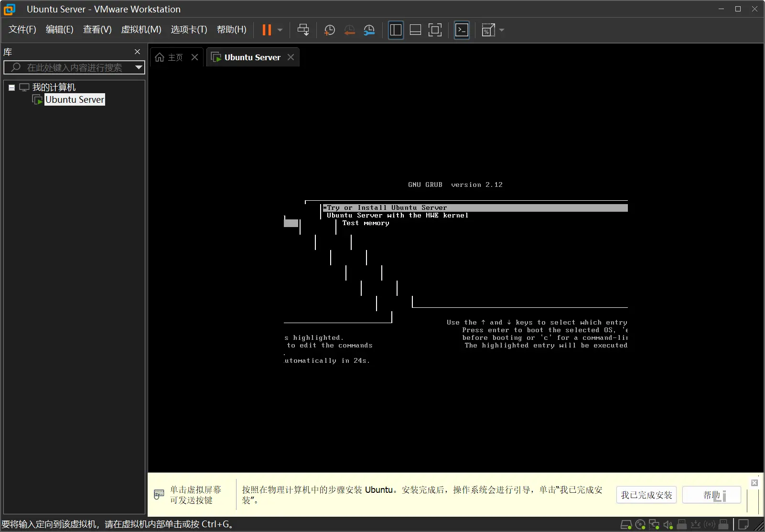Image resolution: width=765 pixels, height=532 pixels.
Task: Open the stretch guest display dropdown
Action: pyautogui.click(x=502, y=30)
